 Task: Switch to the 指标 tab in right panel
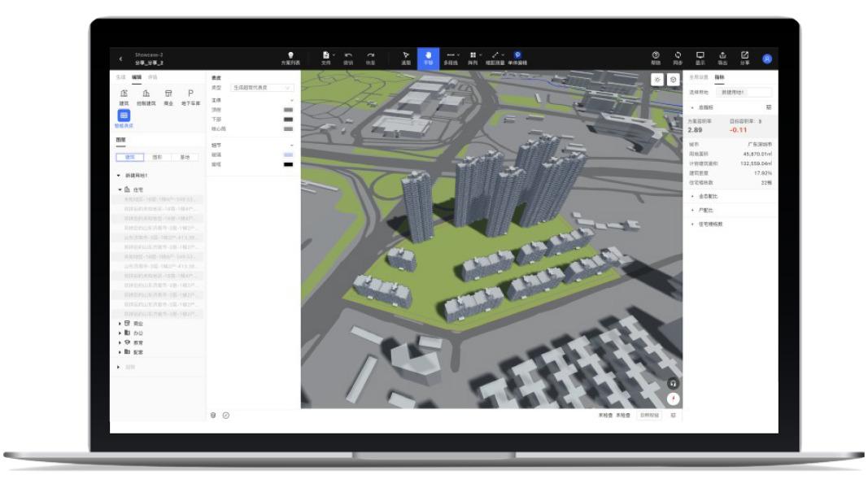click(719, 77)
